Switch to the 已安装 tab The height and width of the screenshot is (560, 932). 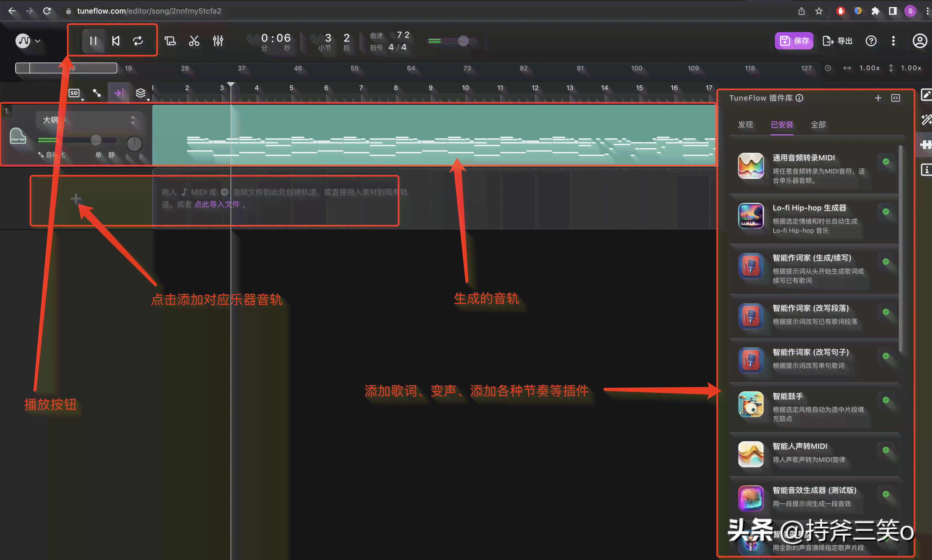click(782, 125)
